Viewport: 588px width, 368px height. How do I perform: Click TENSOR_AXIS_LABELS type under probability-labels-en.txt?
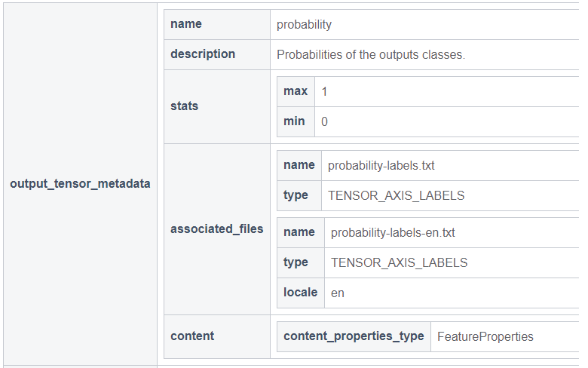399,262
